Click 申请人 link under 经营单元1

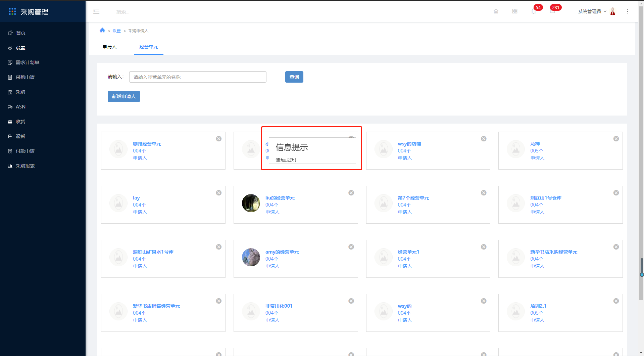pos(405,266)
